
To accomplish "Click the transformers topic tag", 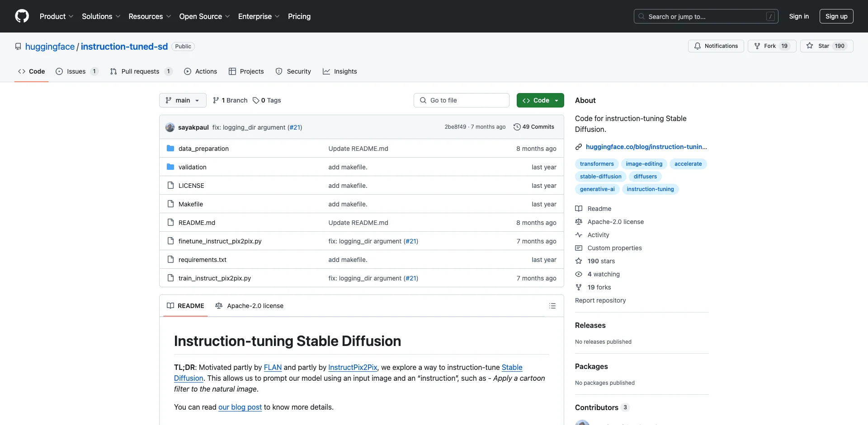I will click(x=597, y=164).
